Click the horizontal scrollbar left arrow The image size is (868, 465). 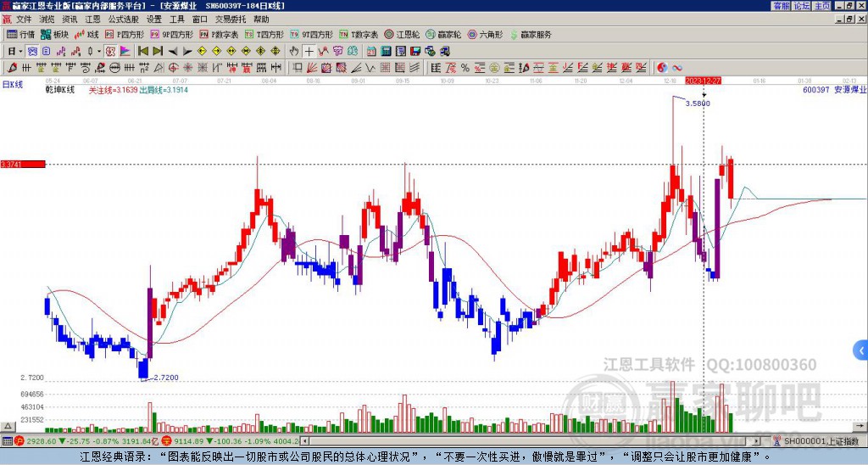click(304, 442)
